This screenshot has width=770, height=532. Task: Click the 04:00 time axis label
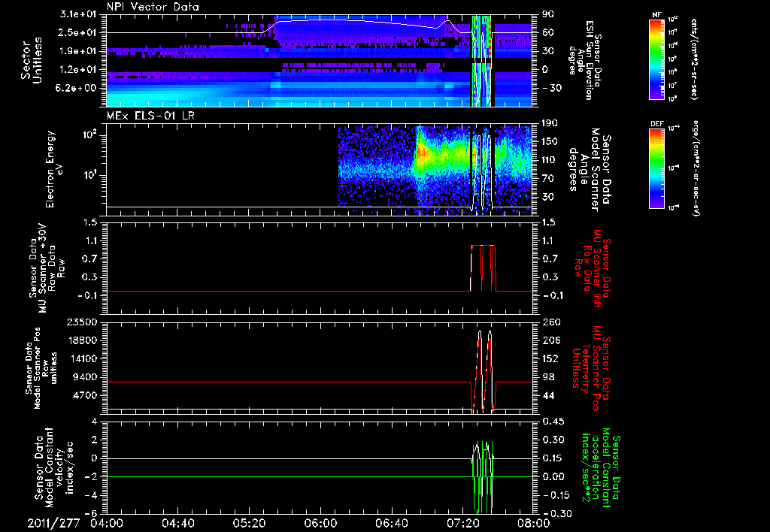(x=107, y=523)
